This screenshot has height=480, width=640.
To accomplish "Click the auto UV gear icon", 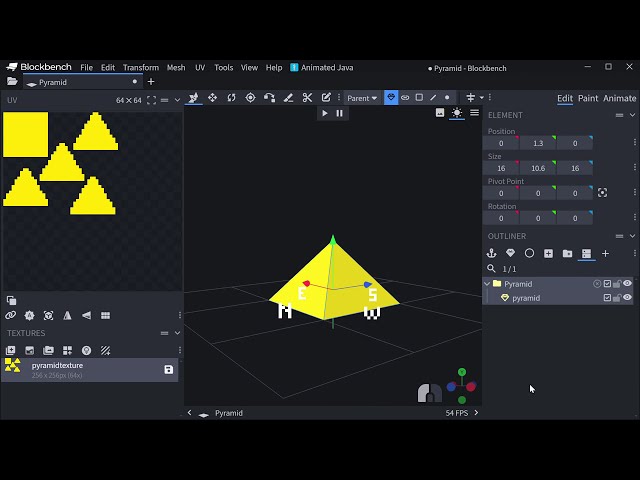I will [x=29, y=316].
